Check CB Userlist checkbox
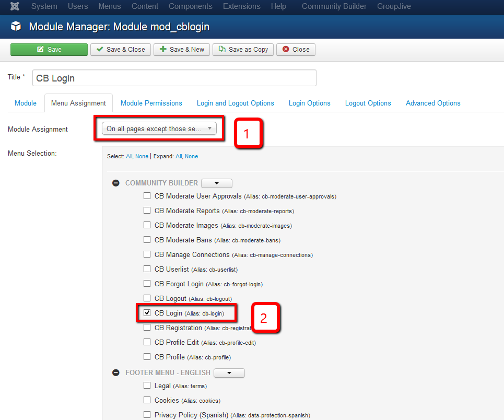Viewport: 504px width, 420px height. coord(147,269)
